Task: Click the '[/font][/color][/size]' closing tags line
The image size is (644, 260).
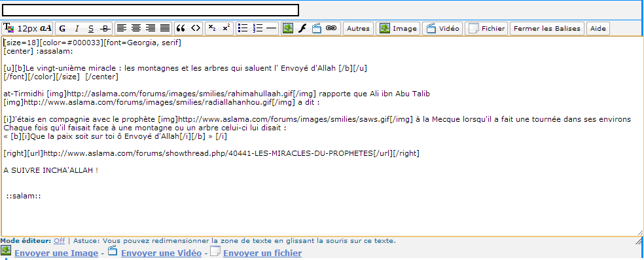Action: [61, 77]
